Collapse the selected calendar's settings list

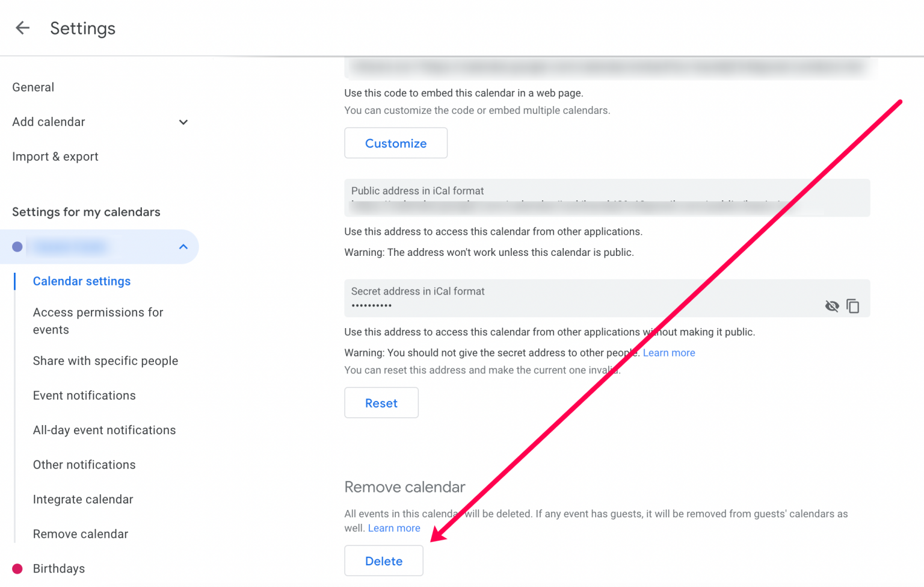click(183, 246)
